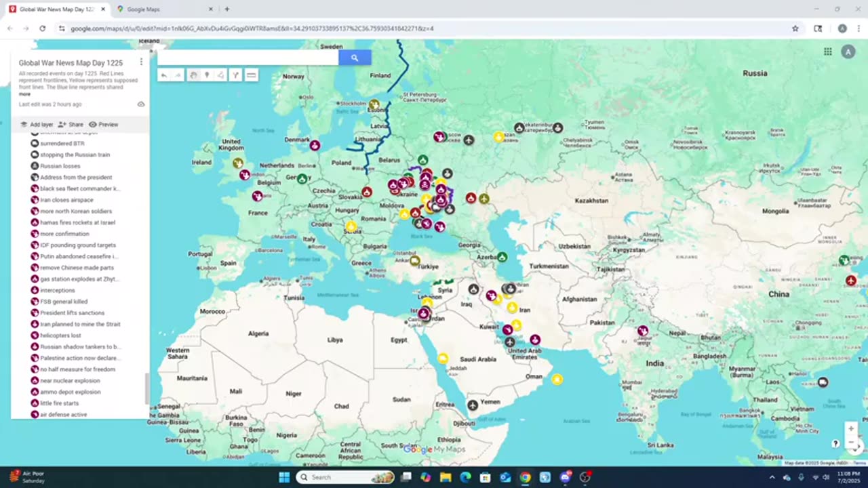Click the maroon marker near Denmark
Screen dimensions: 868x488
(315, 145)
